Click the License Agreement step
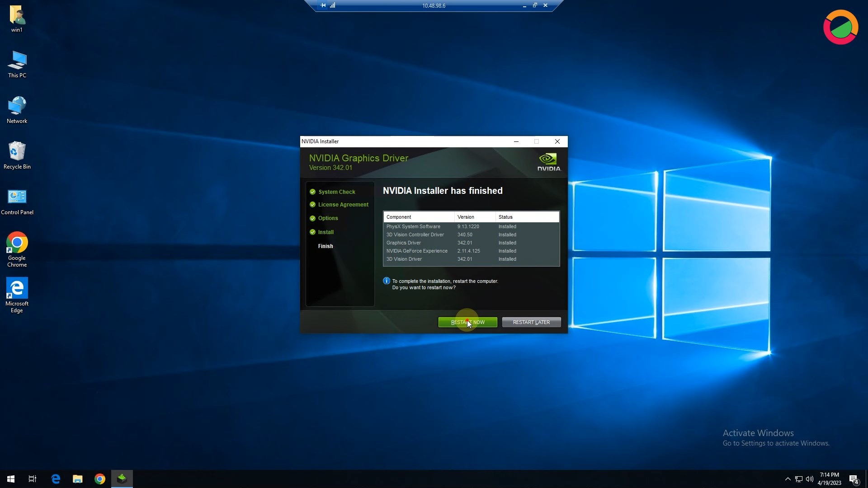868x488 pixels. coord(343,205)
